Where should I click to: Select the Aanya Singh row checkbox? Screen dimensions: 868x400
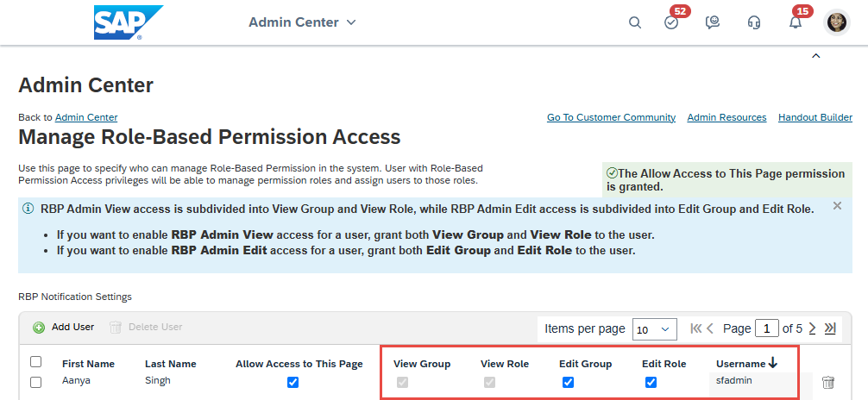(x=36, y=382)
